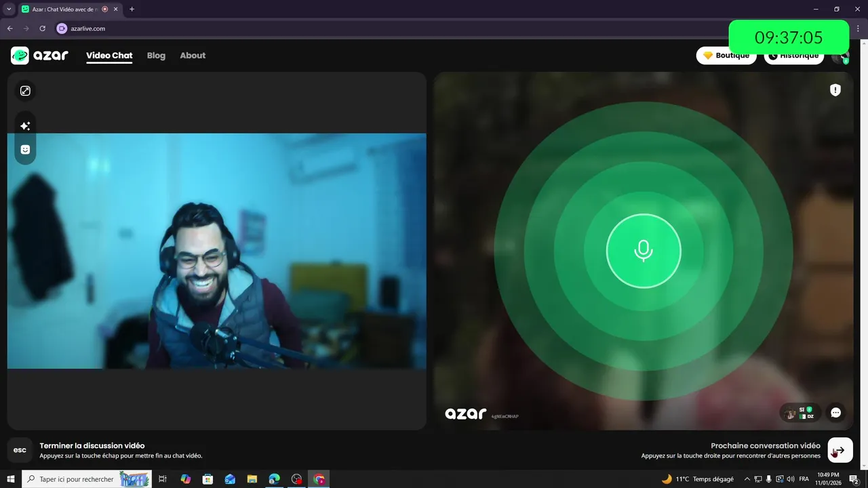
Task: View the partner profile badge SI DZ
Action: [800, 413]
